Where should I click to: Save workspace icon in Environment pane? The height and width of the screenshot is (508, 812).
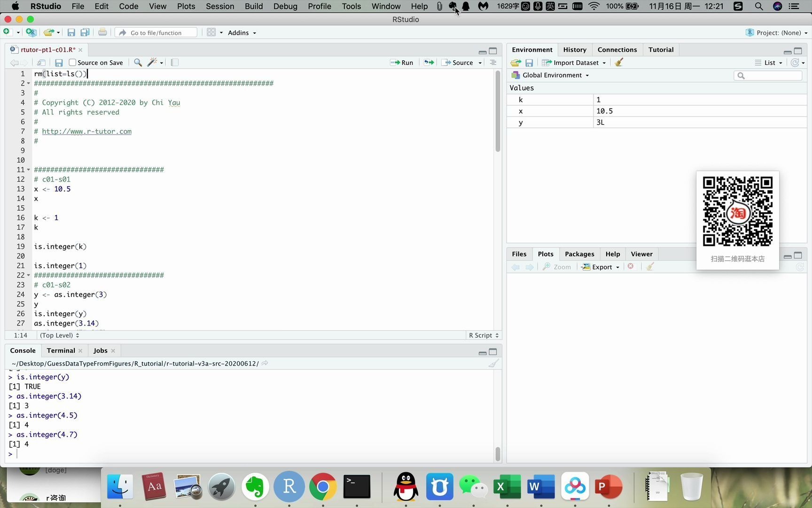click(x=529, y=63)
